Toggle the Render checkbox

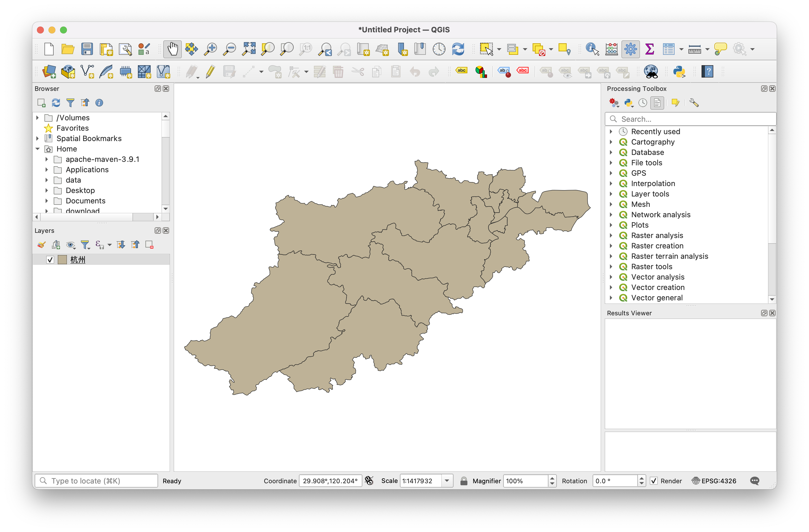point(653,481)
